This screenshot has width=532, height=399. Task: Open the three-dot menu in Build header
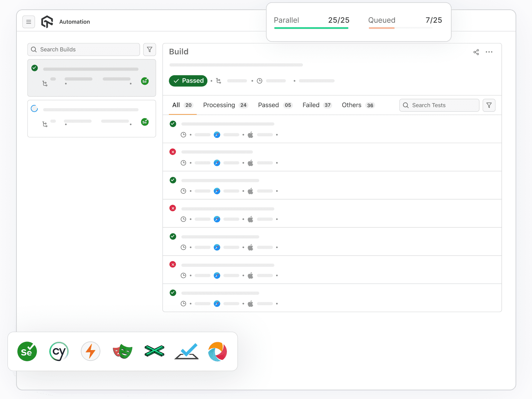(x=489, y=52)
